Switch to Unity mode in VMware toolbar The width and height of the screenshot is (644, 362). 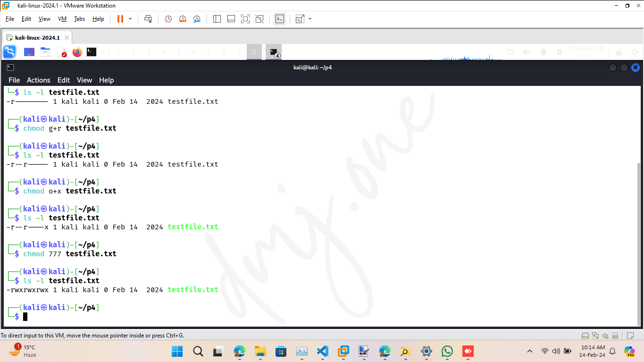click(x=259, y=19)
